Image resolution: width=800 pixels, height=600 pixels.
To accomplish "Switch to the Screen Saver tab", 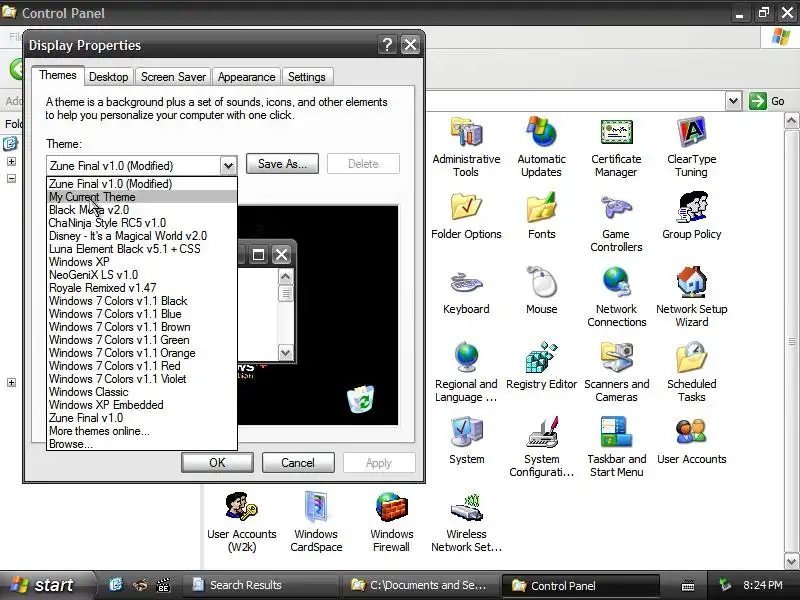I will (x=173, y=77).
